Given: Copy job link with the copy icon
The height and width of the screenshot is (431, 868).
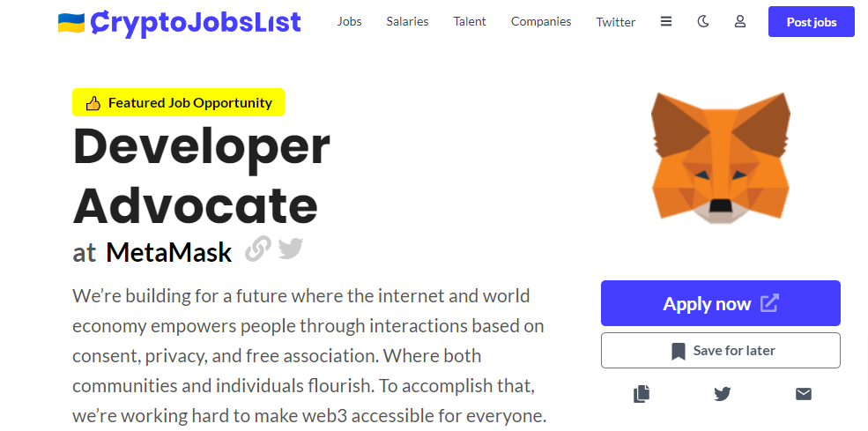Looking at the screenshot, I should coord(641,394).
